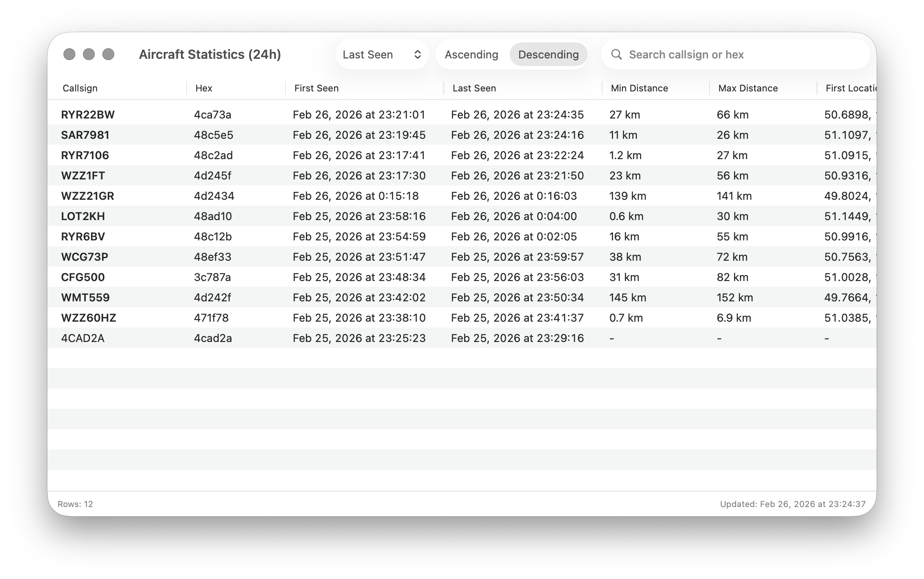924x579 pixels.
Task: Select Descending sort order
Action: (x=548, y=54)
